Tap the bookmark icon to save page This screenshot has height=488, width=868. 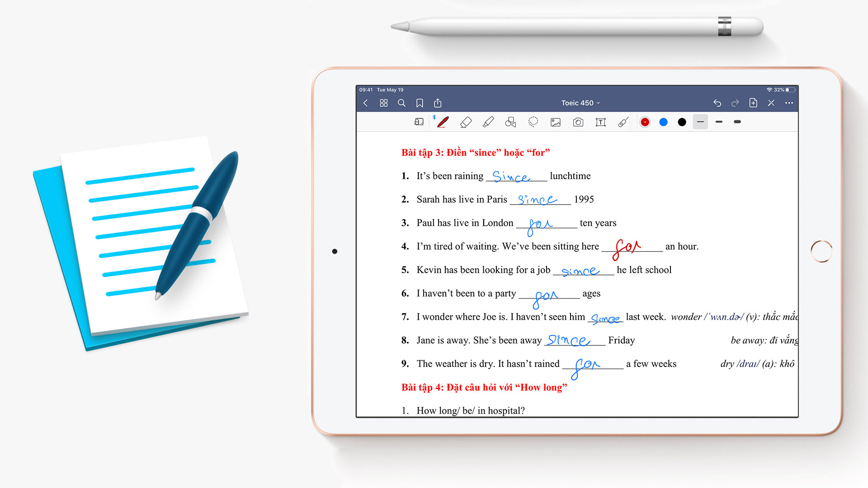point(420,103)
